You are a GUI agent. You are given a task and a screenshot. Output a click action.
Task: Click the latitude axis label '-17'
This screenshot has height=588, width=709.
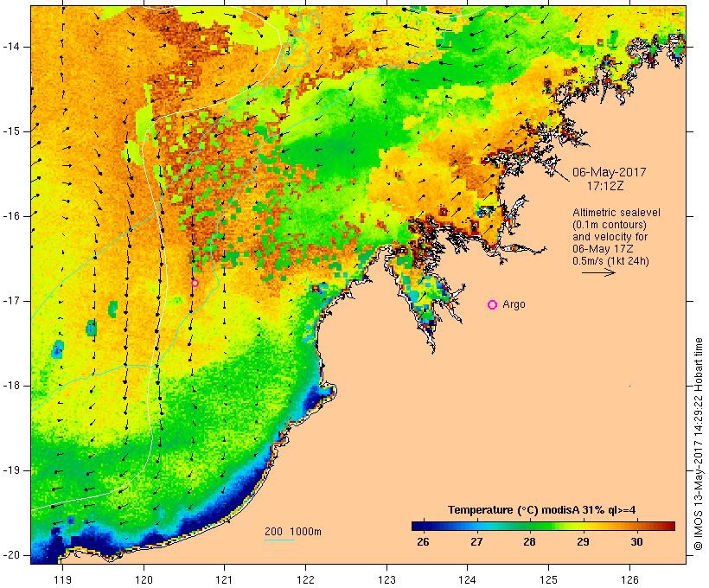click(x=11, y=301)
